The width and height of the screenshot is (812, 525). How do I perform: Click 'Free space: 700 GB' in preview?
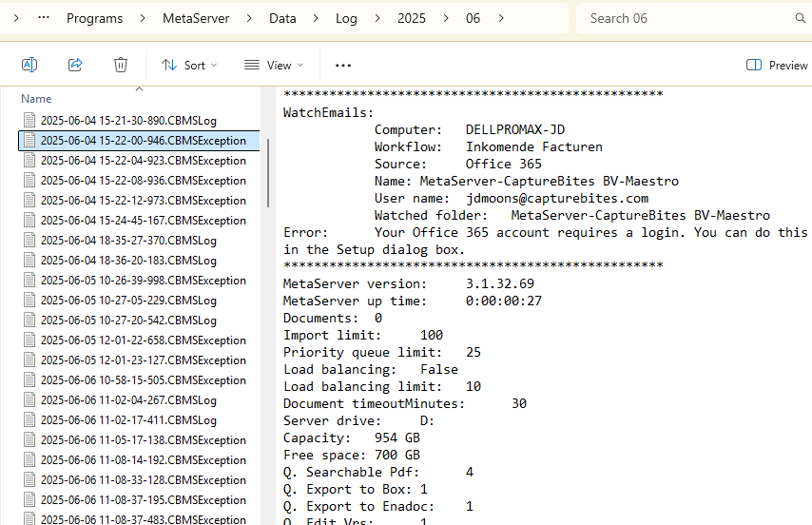[352, 456]
